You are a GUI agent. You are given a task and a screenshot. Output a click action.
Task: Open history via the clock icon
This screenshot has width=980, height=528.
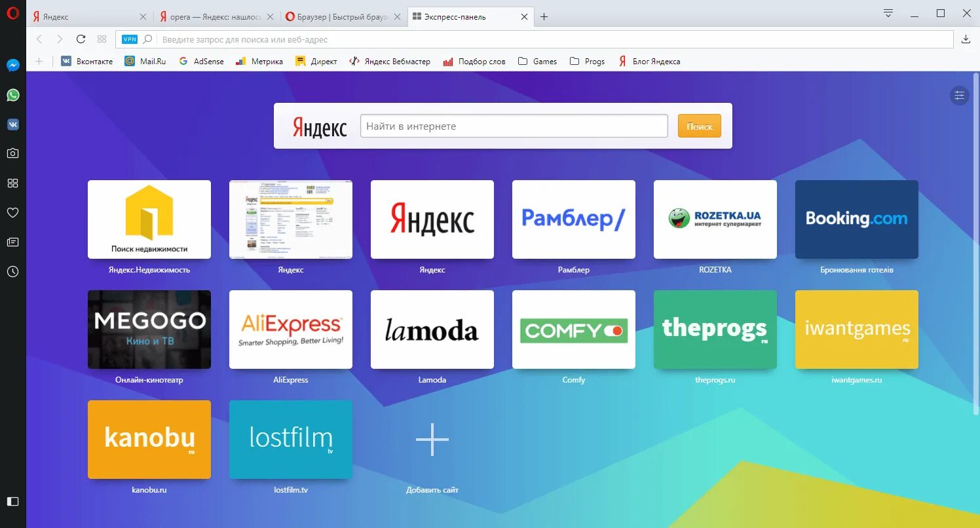pyautogui.click(x=13, y=271)
